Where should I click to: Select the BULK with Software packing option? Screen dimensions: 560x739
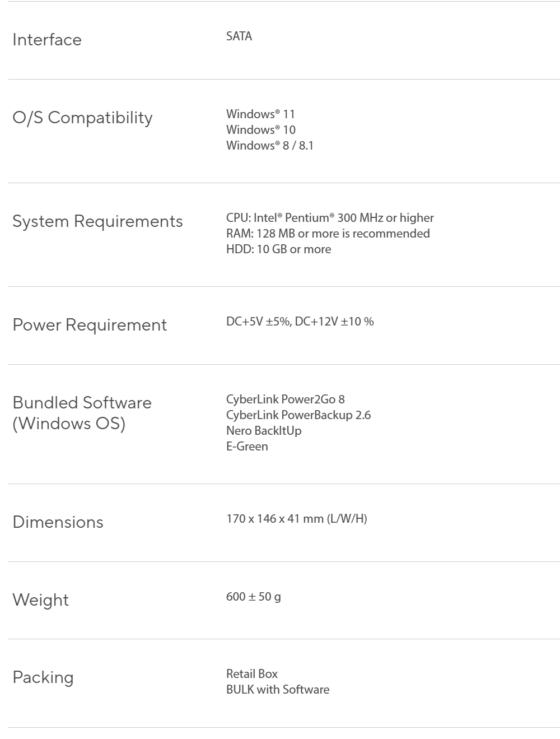coord(278,689)
